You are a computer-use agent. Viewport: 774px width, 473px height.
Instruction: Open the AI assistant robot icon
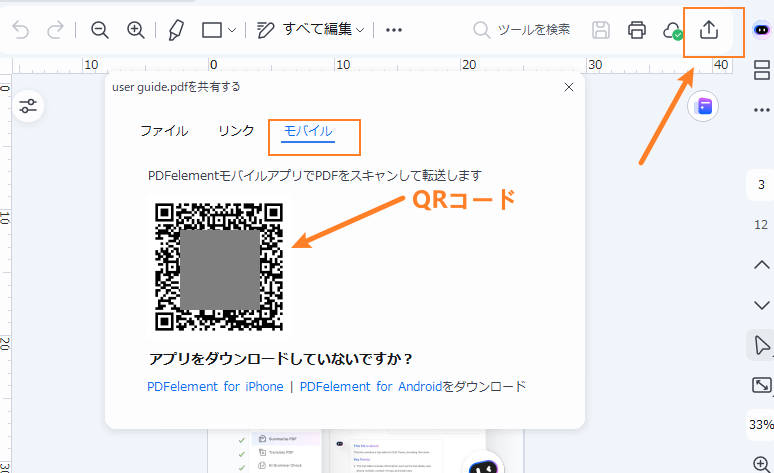[762, 30]
